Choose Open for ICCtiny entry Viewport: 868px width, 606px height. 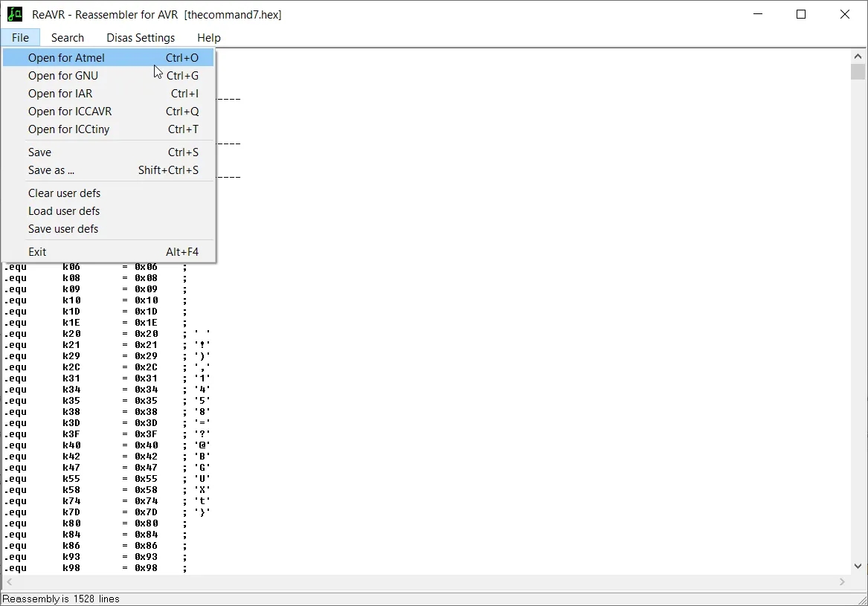[x=68, y=129]
